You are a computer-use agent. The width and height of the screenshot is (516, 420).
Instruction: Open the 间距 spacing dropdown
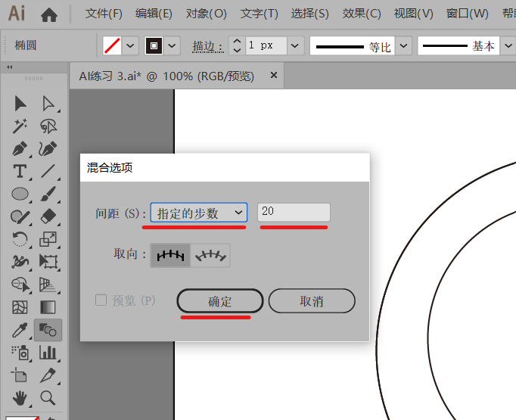click(x=199, y=213)
